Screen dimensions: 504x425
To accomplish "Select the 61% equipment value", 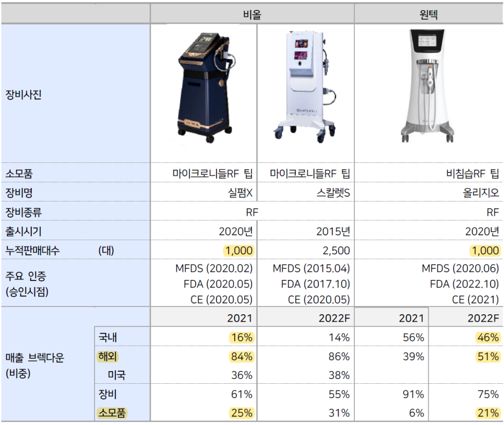I will 242,394.
